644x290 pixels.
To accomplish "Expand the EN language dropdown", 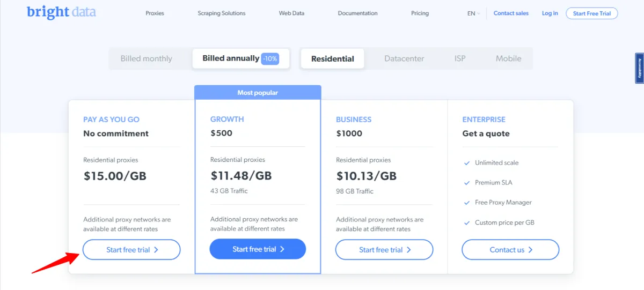I will pos(474,13).
